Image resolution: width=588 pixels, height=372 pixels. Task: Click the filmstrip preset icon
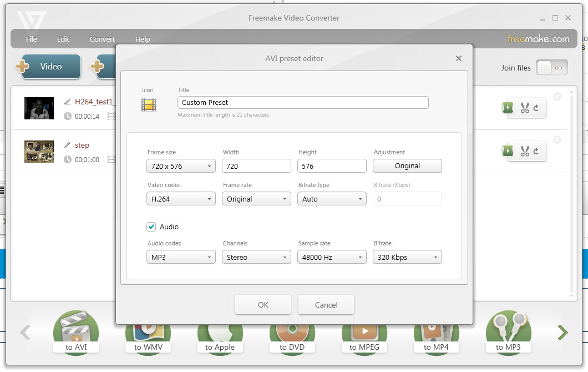(x=149, y=105)
